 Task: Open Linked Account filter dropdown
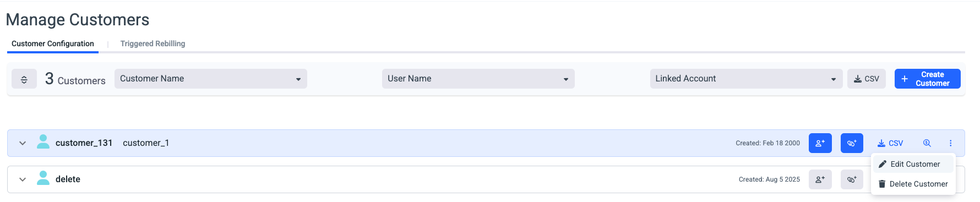pos(746,79)
